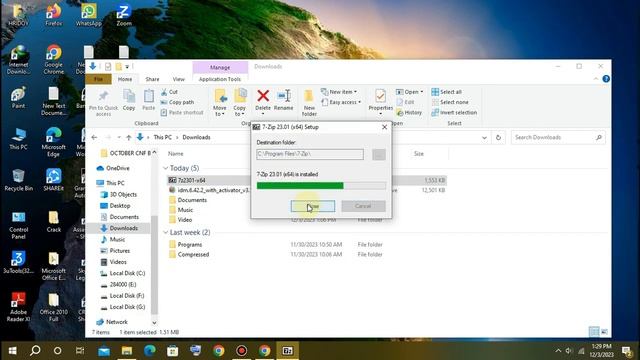
Task: Open Explorer Help question mark icon
Action: [606, 79]
